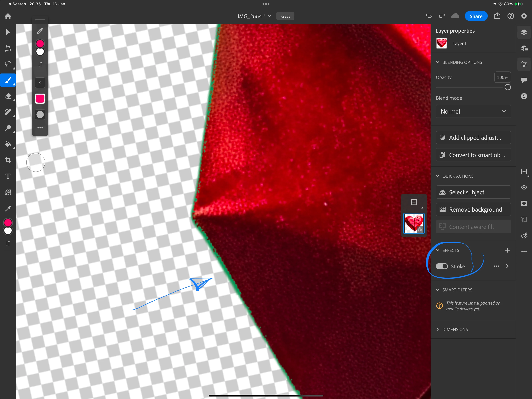
Task: Select the Crop tool
Action: click(8, 160)
